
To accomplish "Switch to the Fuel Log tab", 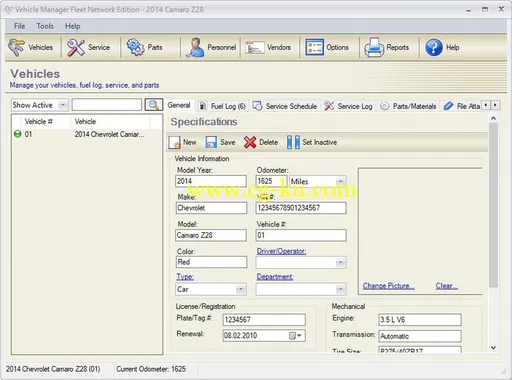I will 222,106.
